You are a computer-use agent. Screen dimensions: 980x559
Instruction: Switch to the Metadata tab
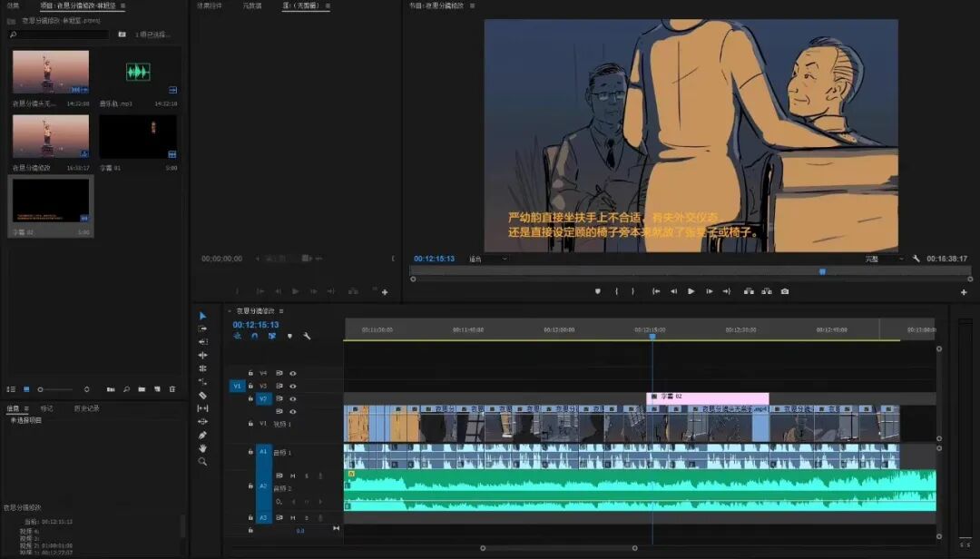click(252, 5)
